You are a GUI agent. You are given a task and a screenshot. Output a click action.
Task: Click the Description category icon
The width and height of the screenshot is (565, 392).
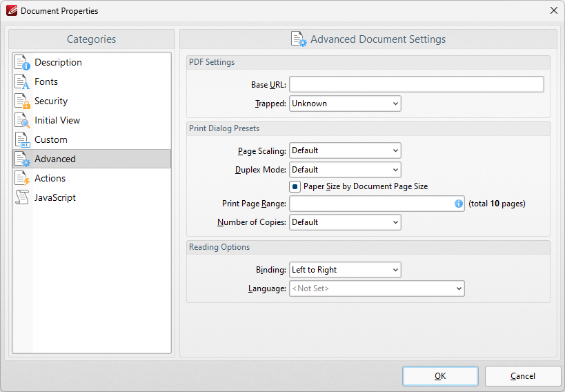click(x=22, y=62)
